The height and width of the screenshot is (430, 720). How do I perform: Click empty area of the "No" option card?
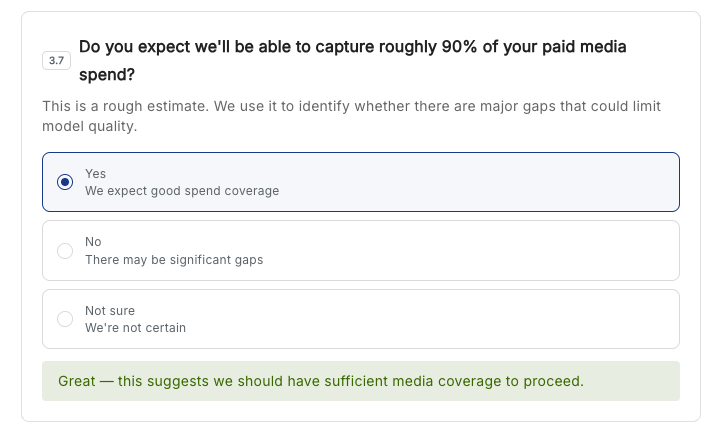[459, 251]
